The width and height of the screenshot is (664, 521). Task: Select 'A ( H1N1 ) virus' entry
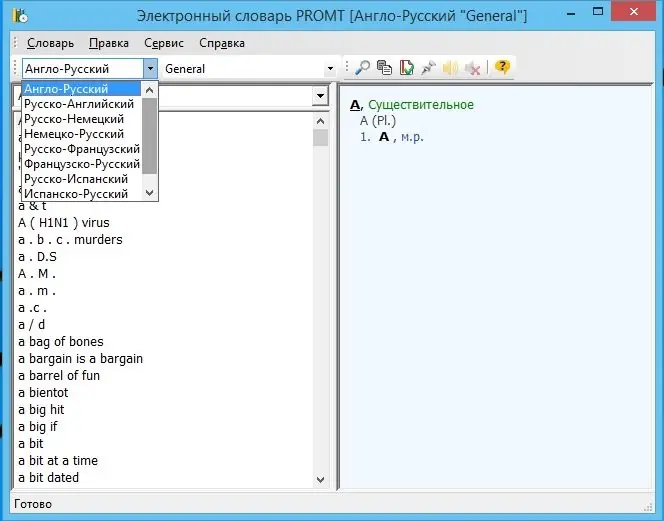[x=64, y=223]
